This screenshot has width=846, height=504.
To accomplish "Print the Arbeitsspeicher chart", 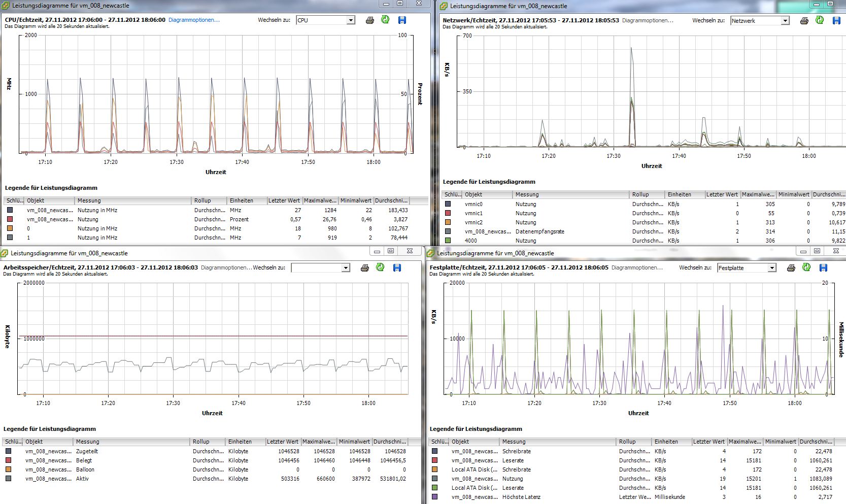I will (364, 268).
